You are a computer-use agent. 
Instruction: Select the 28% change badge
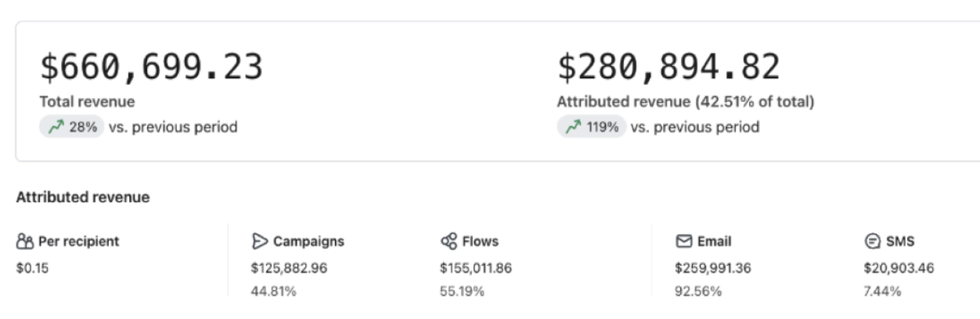[72, 127]
